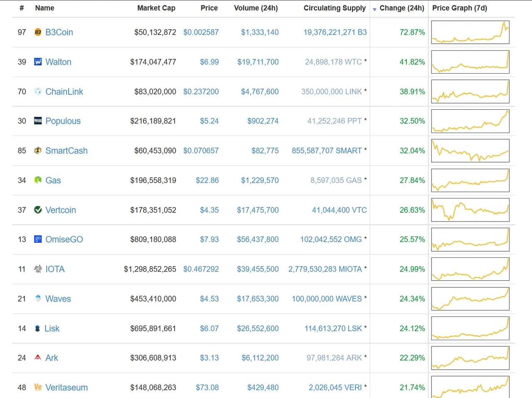The height and width of the screenshot is (398, 532).
Task: Click the Ark logo icon
Action: coord(38,357)
